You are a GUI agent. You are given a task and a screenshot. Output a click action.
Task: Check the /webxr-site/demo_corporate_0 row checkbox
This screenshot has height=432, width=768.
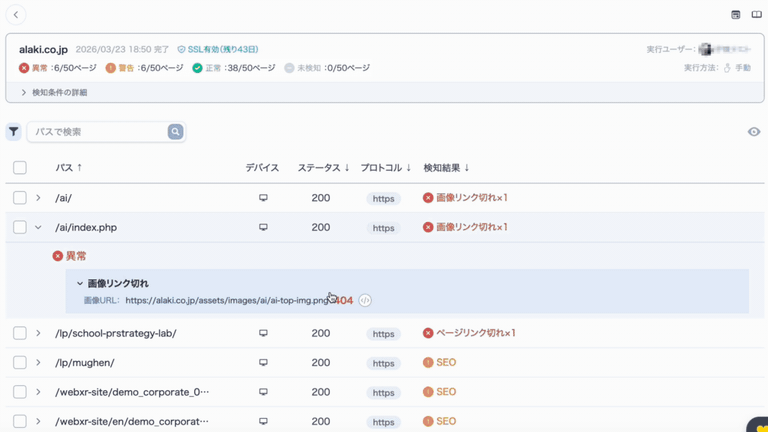click(x=20, y=392)
